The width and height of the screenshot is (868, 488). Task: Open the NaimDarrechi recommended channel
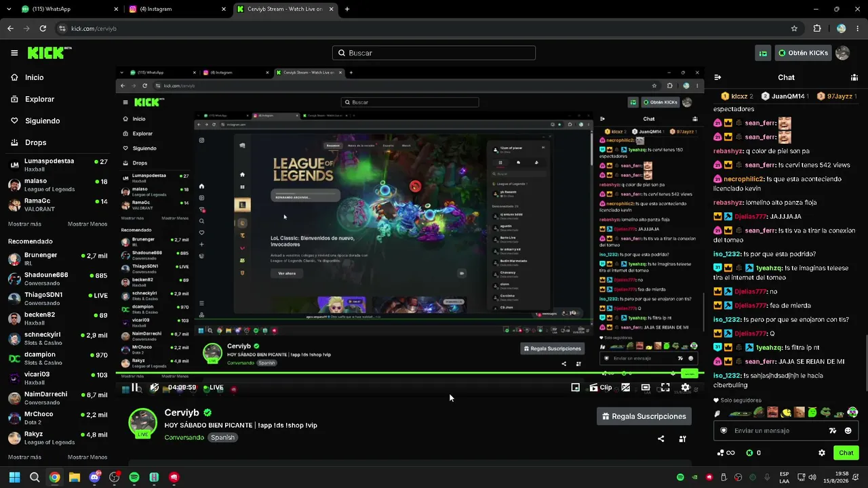point(58,398)
